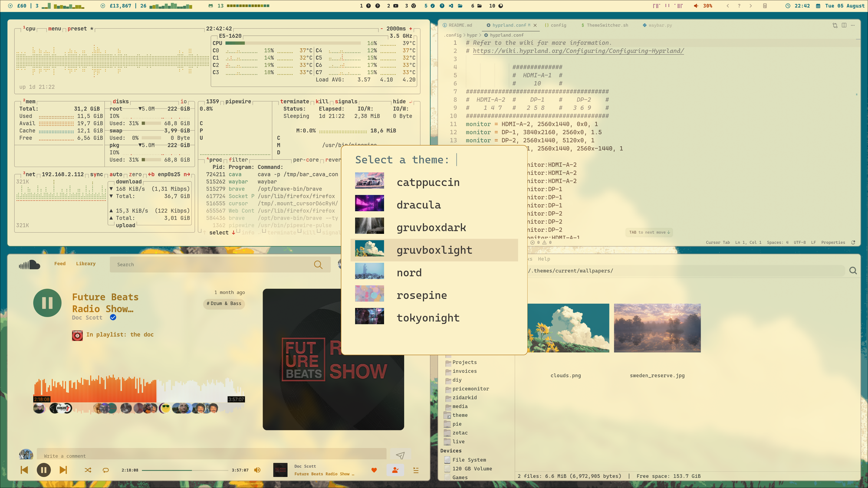This screenshot has height=488, width=868.
Task: Open the Library tab in SoundCloud
Action: tap(85, 264)
